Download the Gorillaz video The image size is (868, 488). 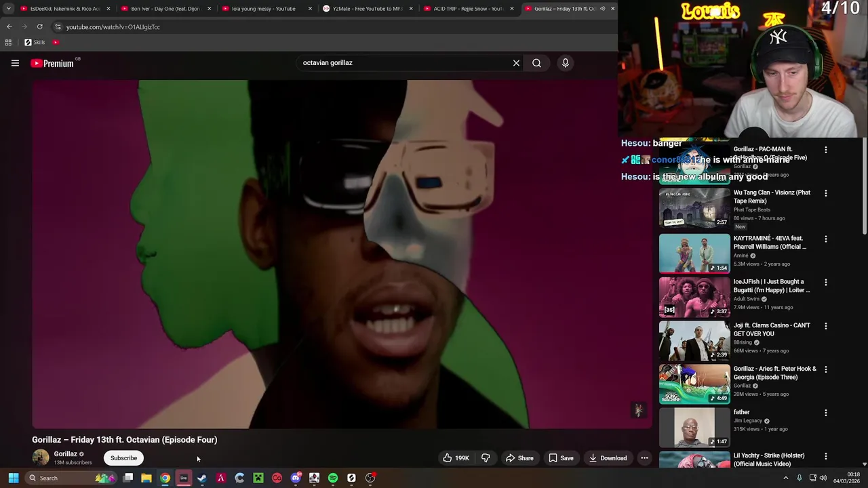[608, 458]
